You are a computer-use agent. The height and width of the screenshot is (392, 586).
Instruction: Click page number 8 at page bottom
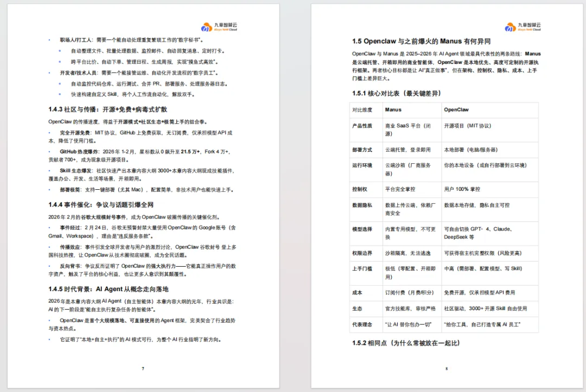(446, 369)
